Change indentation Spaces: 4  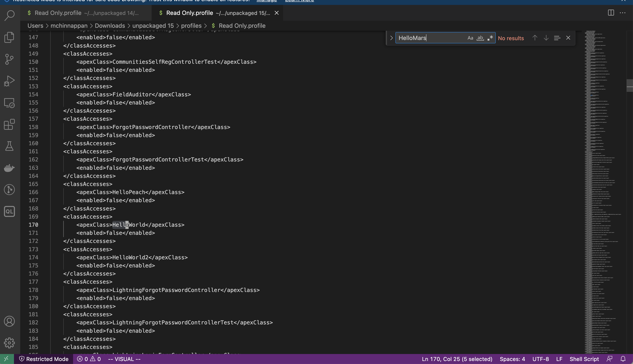click(x=512, y=359)
